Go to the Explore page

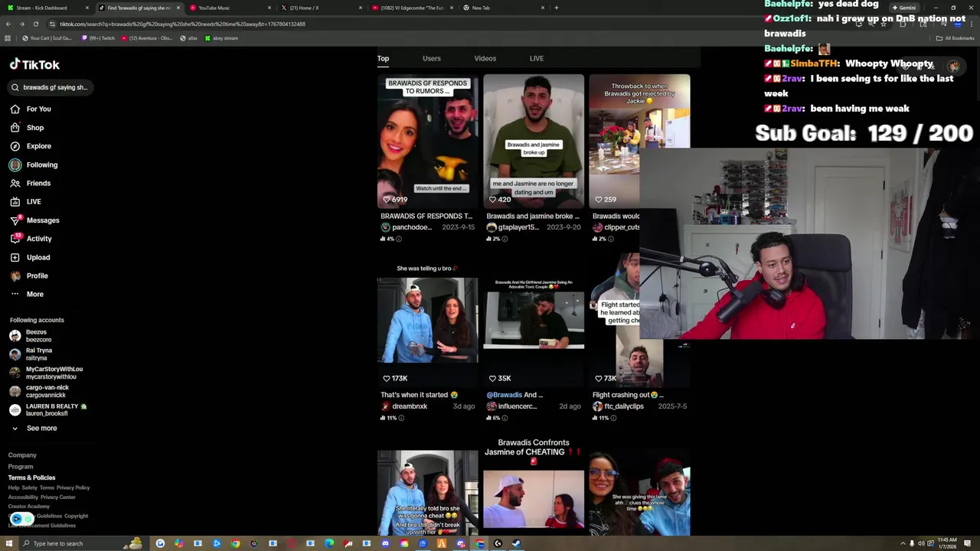38,146
